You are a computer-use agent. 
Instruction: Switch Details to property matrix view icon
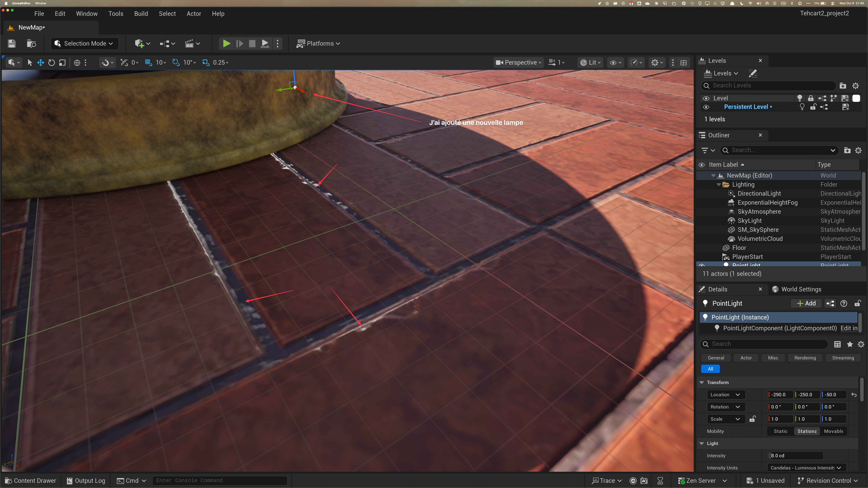[x=837, y=344]
